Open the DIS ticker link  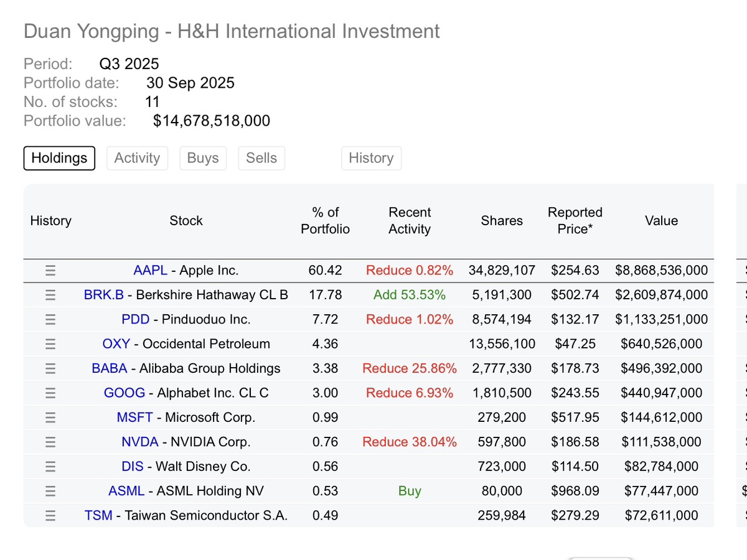(x=132, y=467)
